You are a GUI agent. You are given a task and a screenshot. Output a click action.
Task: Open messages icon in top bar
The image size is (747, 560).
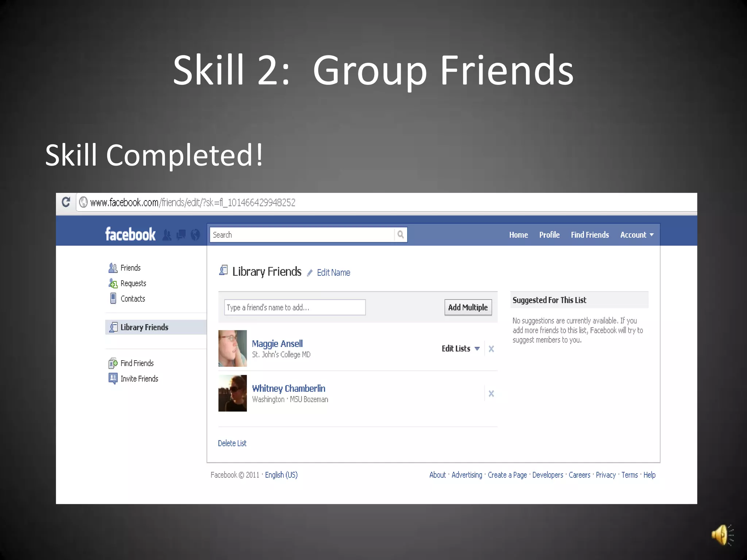tap(181, 235)
